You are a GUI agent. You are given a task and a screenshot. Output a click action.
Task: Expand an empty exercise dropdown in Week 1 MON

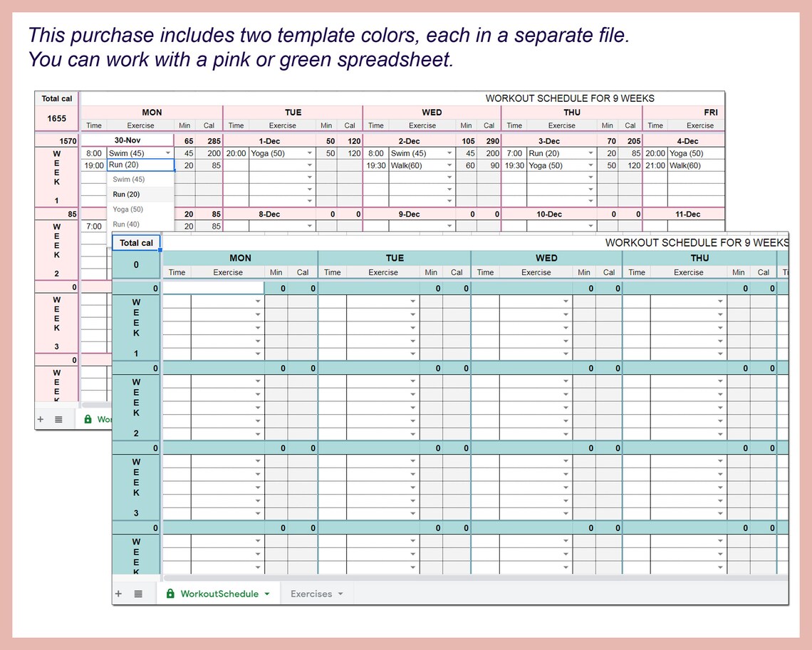tap(258, 302)
